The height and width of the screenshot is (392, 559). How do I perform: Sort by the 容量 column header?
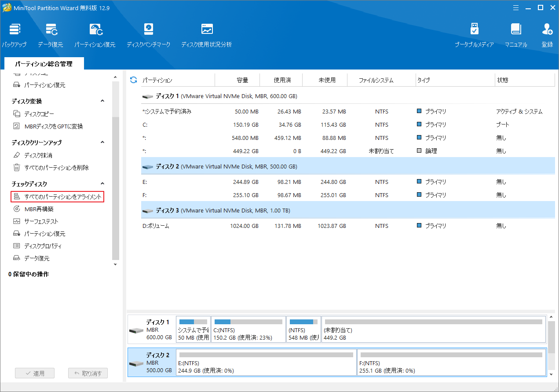pos(237,80)
